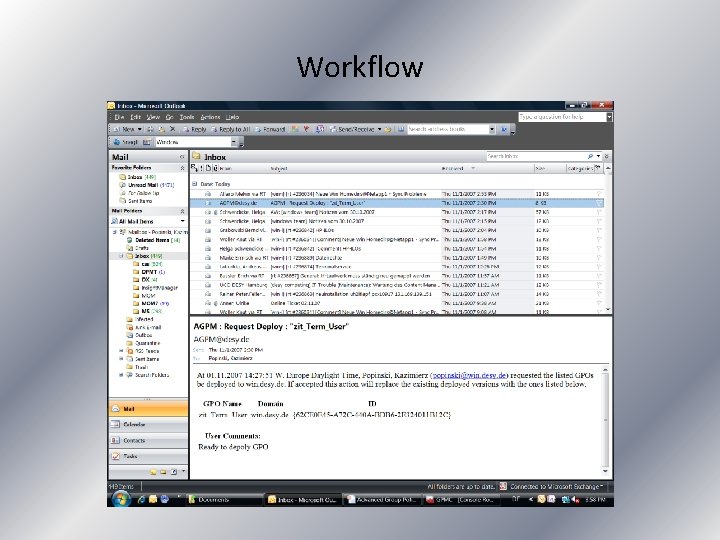
Task: Open the message from Schwendicke, Helga received 2:17 PM
Action: click(397, 212)
